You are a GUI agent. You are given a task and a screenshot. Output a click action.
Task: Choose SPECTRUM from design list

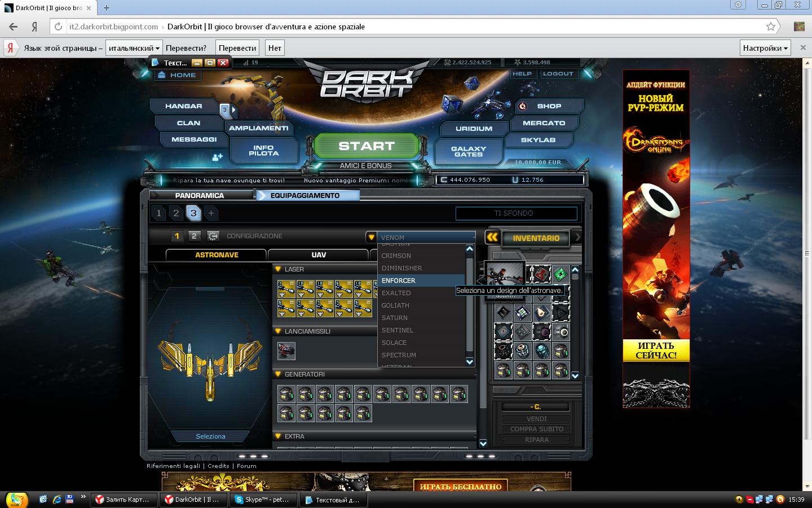421,355
